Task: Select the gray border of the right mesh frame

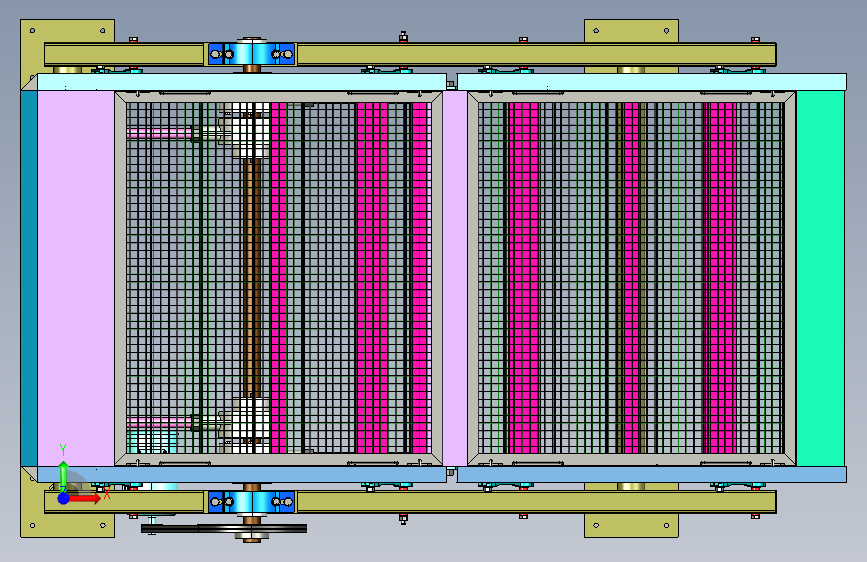Action: pyautogui.click(x=631, y=97)
